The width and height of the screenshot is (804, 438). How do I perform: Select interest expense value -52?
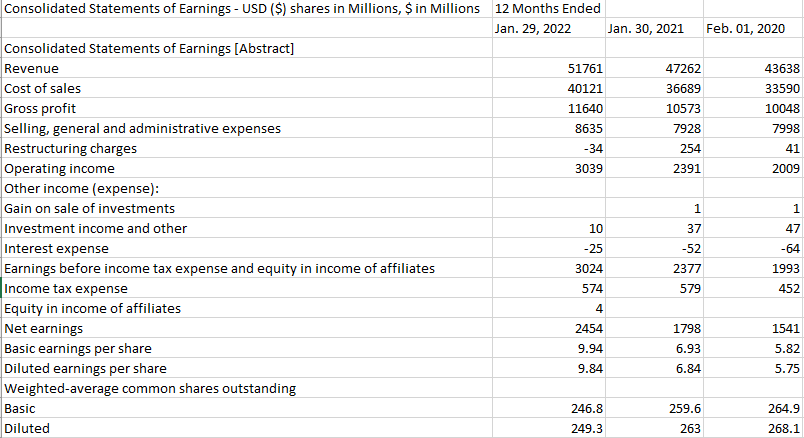[691, 249]
